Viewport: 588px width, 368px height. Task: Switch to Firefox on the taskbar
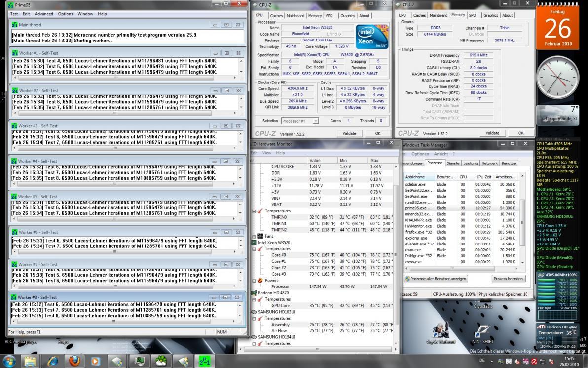(74, 361)
